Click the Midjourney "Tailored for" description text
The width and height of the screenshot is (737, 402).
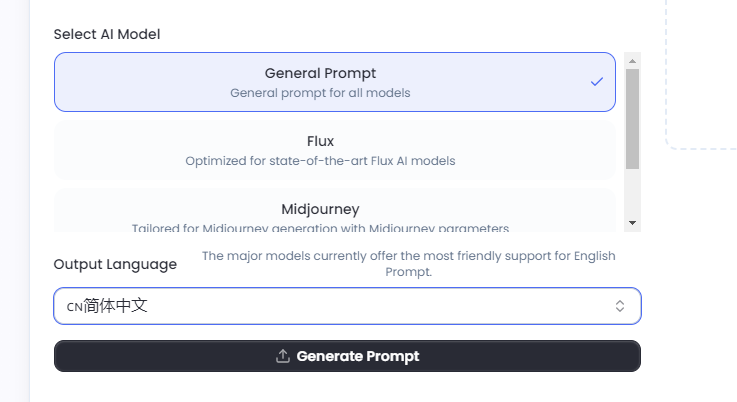[x=320, y=227]
